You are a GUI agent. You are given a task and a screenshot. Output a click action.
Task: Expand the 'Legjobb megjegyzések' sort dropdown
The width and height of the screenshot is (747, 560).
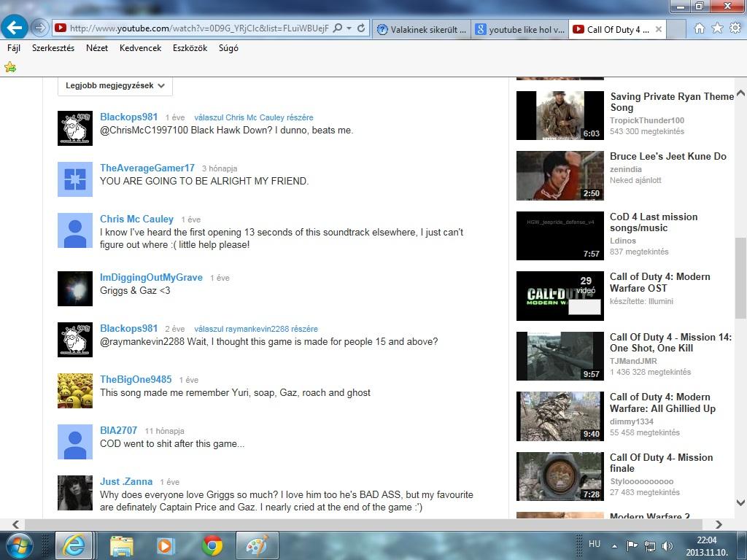point(115,86)
